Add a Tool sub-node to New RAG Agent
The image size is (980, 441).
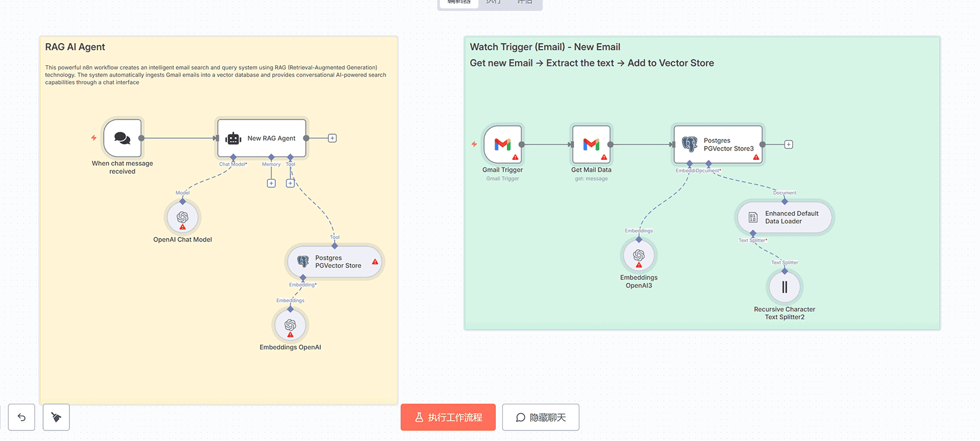(x=290, y=183)
